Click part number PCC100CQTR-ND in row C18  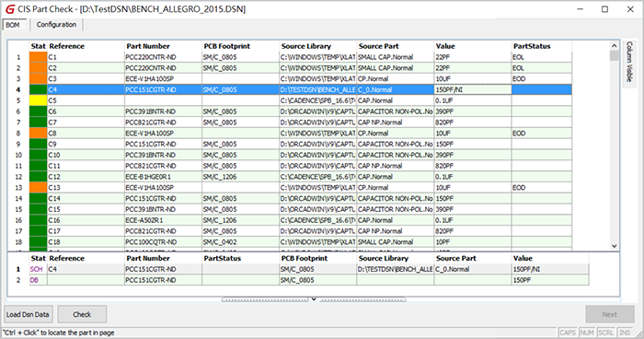[163, 242]
